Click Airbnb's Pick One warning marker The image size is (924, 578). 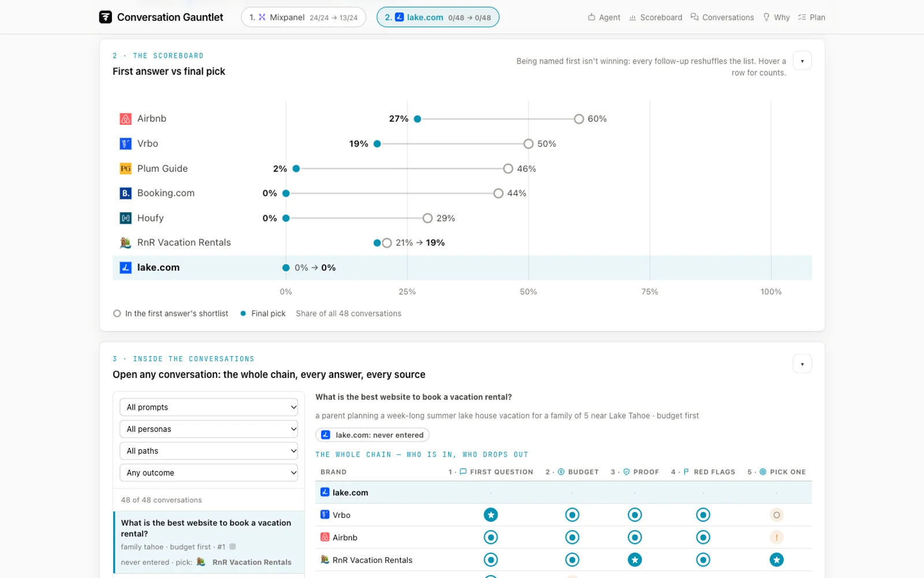777,538
